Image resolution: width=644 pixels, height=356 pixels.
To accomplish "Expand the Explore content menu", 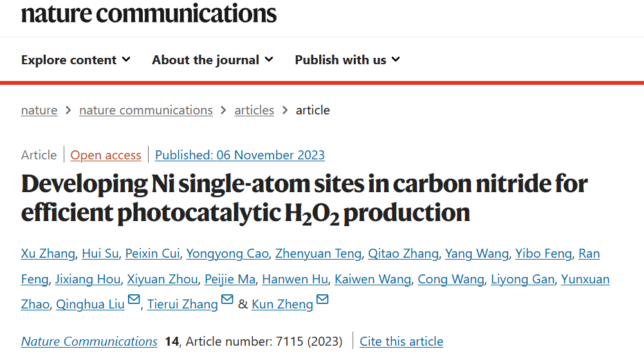I will tap(76, 60).
